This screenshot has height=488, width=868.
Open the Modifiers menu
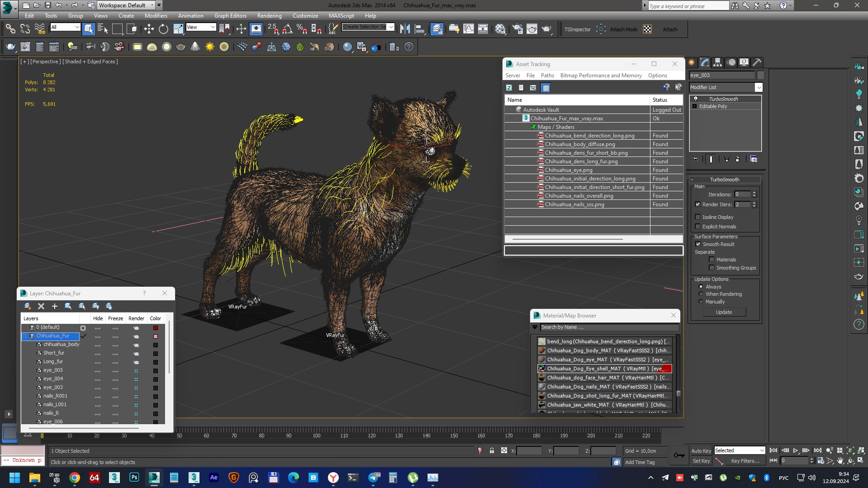point(156,15)
